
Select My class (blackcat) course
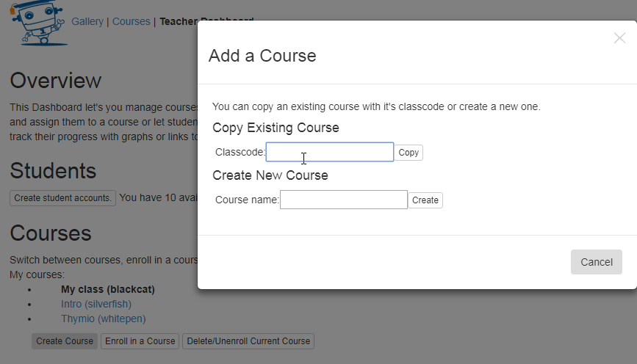[107, 289]
